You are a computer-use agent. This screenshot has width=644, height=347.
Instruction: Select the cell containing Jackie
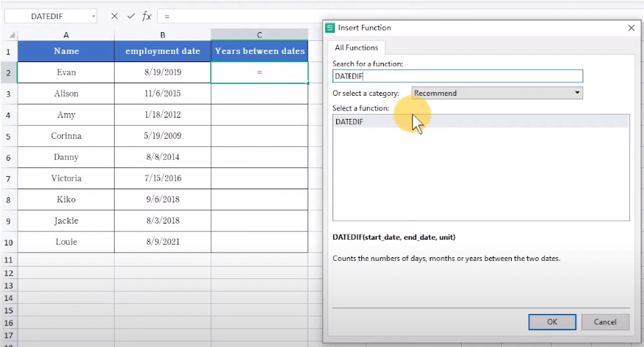[x=66, y=221]
